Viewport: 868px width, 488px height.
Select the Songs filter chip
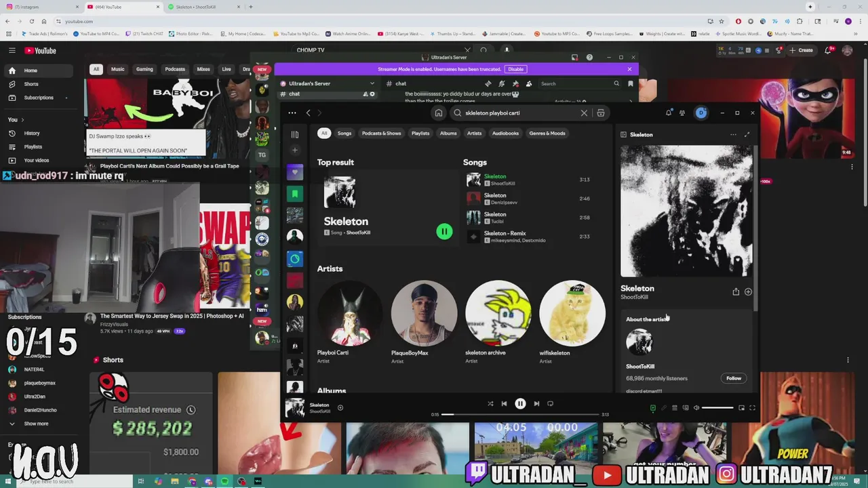(344, 134)
